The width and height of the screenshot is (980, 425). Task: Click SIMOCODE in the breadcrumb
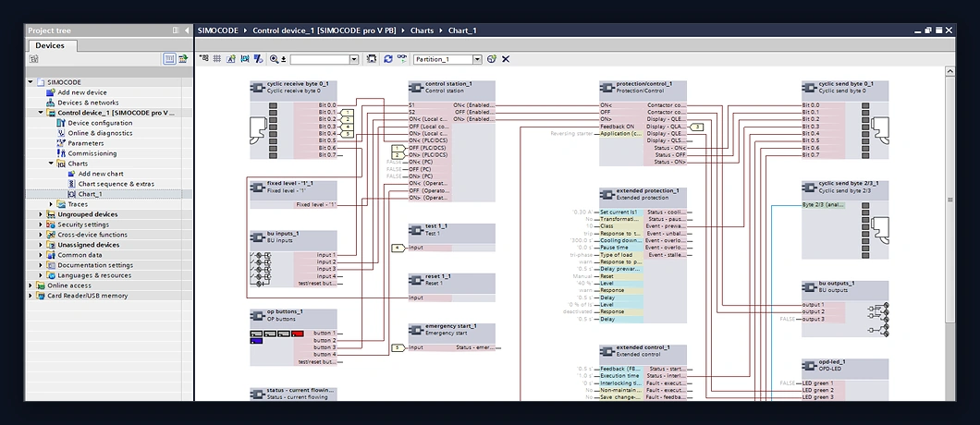tap(217, 30)
